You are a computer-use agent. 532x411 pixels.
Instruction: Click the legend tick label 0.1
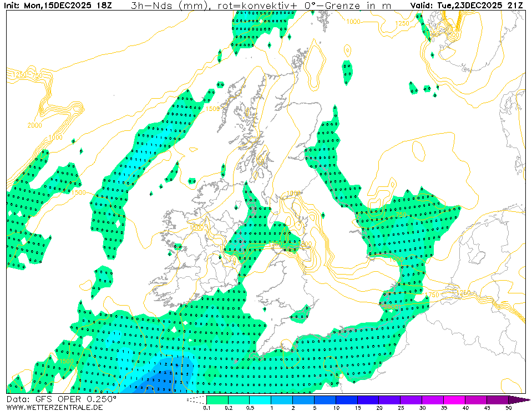(206, 408)
